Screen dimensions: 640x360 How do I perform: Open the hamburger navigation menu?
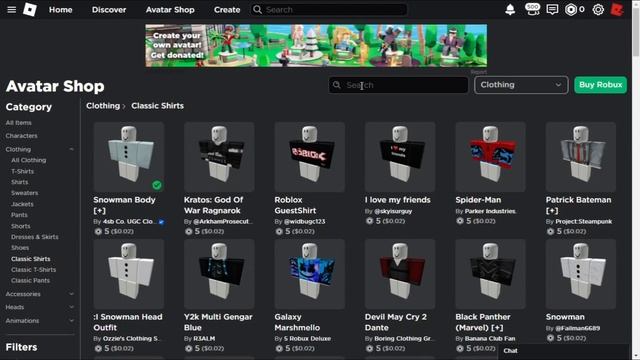point(11,9)
